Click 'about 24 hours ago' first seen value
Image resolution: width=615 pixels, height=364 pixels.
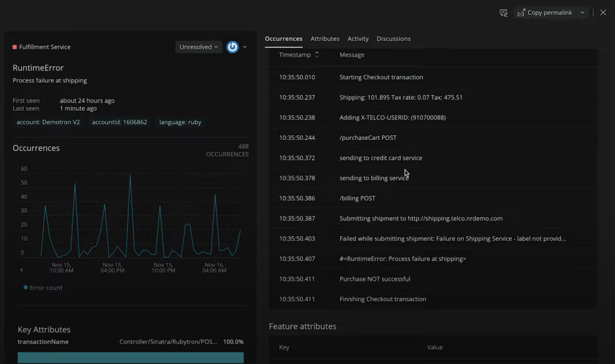tap(87, 100)
